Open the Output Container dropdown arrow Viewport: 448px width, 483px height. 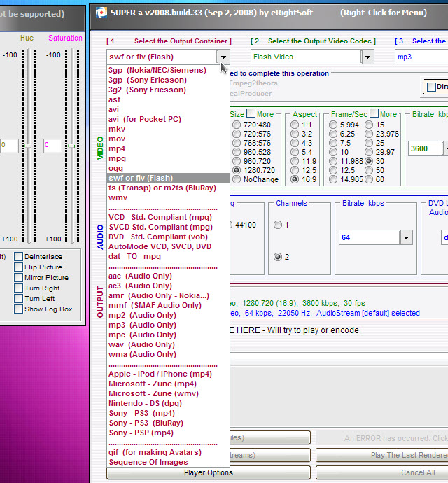[223, 57]
